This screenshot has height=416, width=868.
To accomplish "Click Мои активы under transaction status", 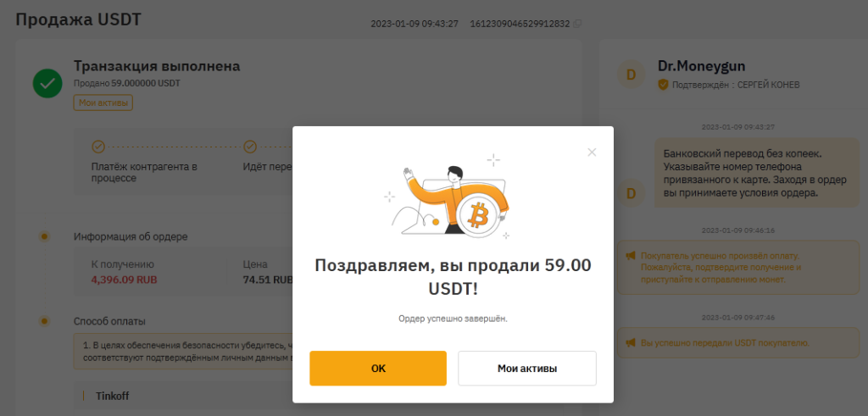I will [103, 103].
